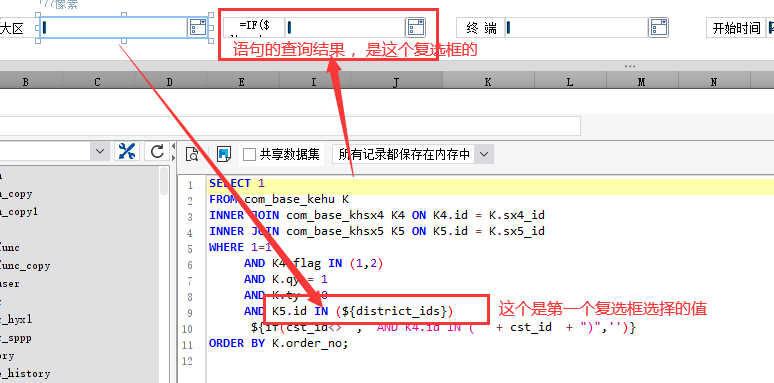Select the func_copy table in the list
774x383 pixels.
coord(25,266)
